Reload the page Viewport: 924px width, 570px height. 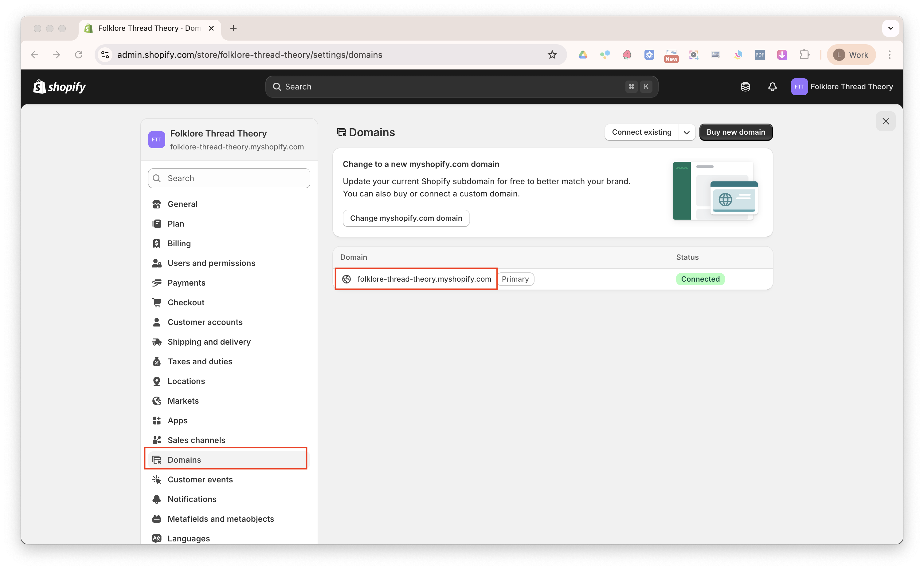tap(78, 55)
